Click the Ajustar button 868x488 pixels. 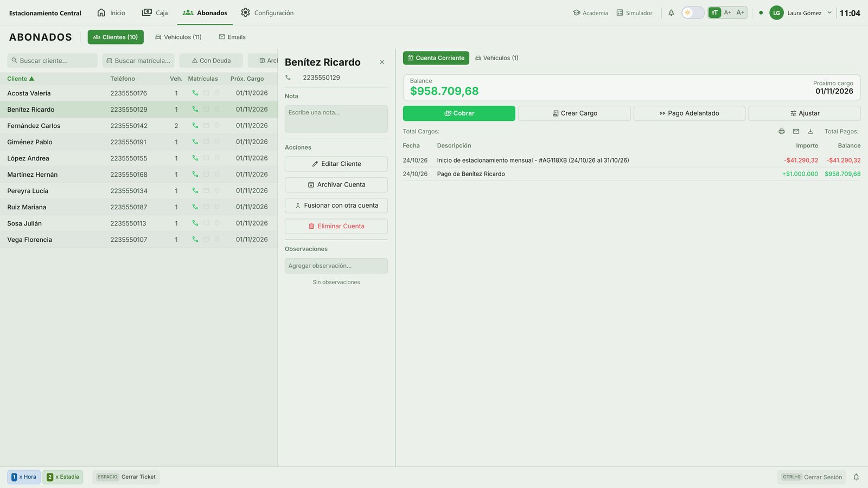805,113
